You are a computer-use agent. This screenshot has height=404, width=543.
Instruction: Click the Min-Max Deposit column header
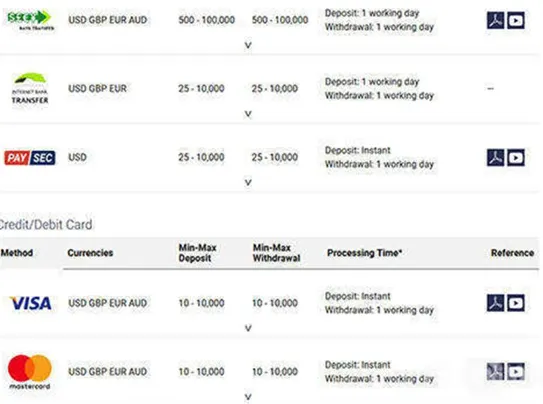(x=197, y=253)
